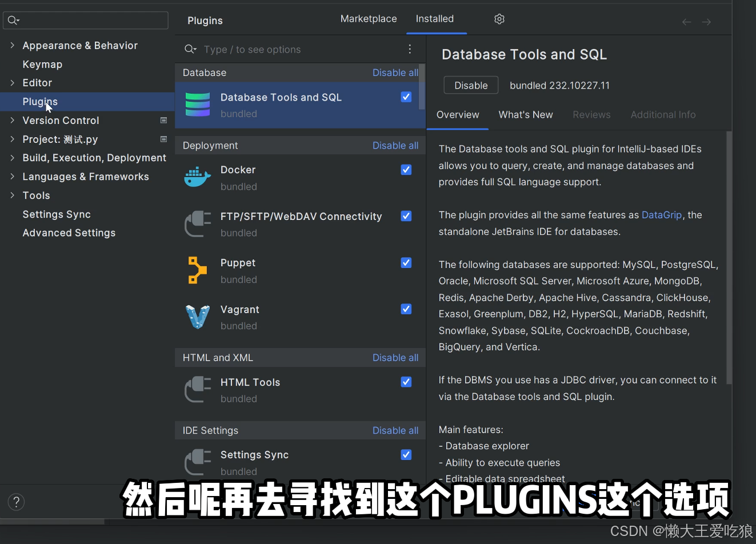Click the Version Control project-level marker icon
The height and width of the screenshot is (544, 756).
(163, 121)
